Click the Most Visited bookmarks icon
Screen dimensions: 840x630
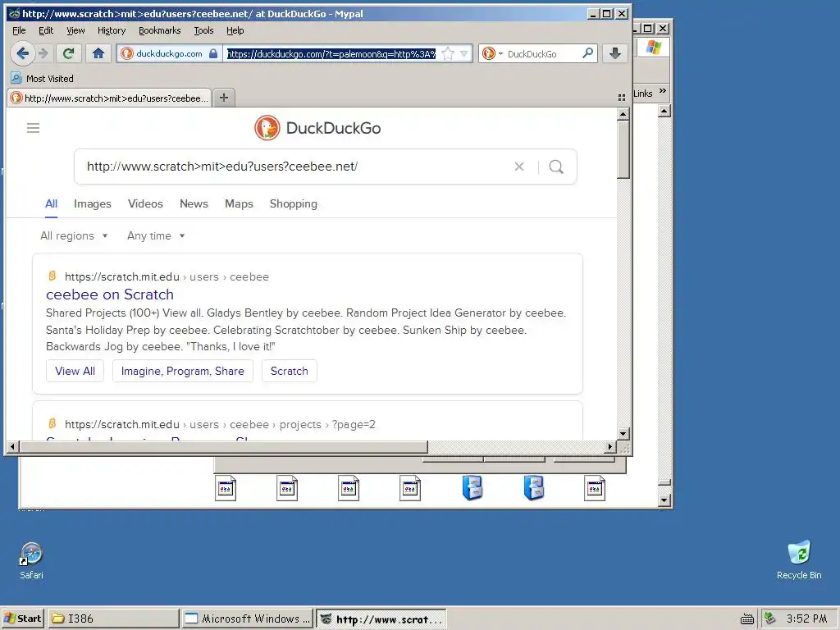16,78
